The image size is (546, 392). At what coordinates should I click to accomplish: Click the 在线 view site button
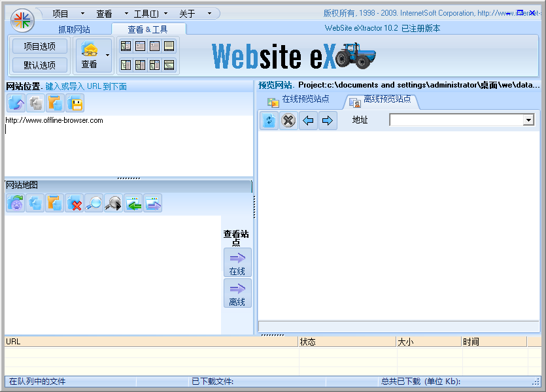point(237,263)
